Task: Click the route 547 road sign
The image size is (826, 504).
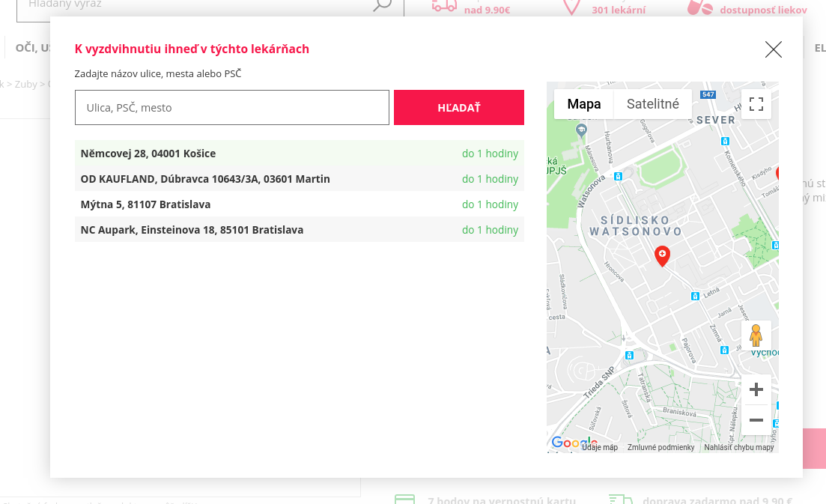Action: pyautogui.click(x=708, y=95)
